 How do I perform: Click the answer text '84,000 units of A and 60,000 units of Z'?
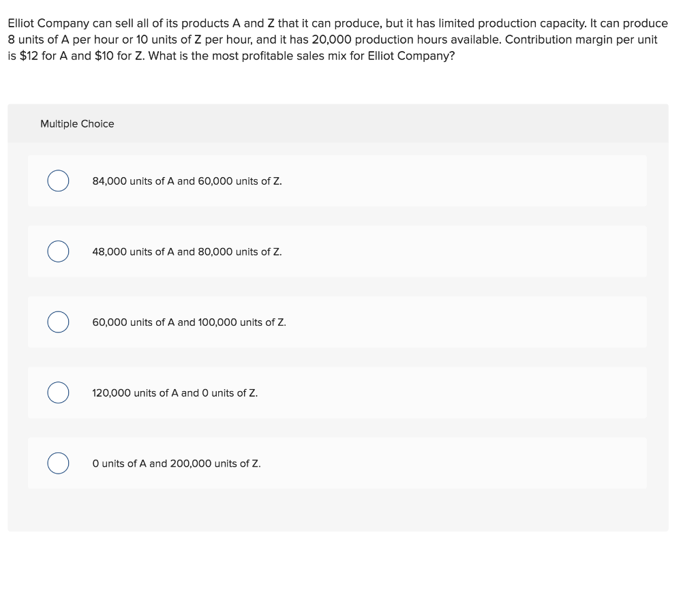(x=187, y=181)
